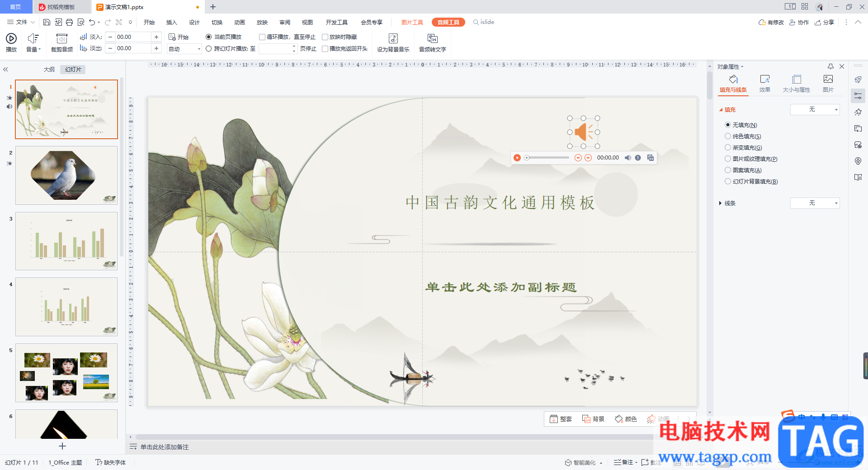Image resolution: width=868 pixels, height=470 pixels.
Task: Check hide during slideshow (放映时隐藏) option
Action: click(x=325, y=37)
